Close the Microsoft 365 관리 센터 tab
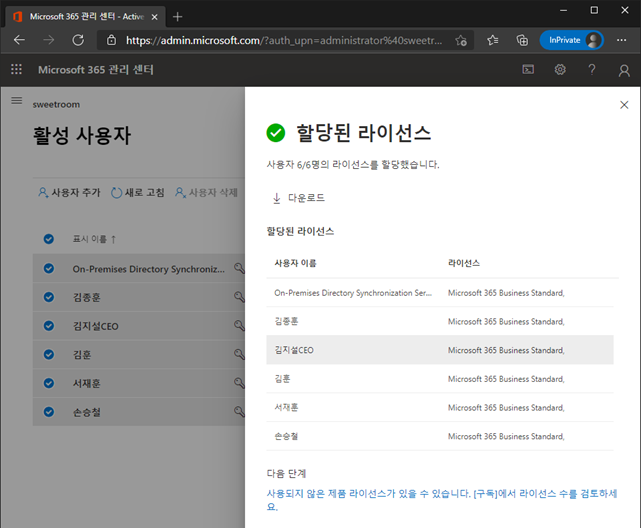The image size is (641, 528). (x=155, y=17)
